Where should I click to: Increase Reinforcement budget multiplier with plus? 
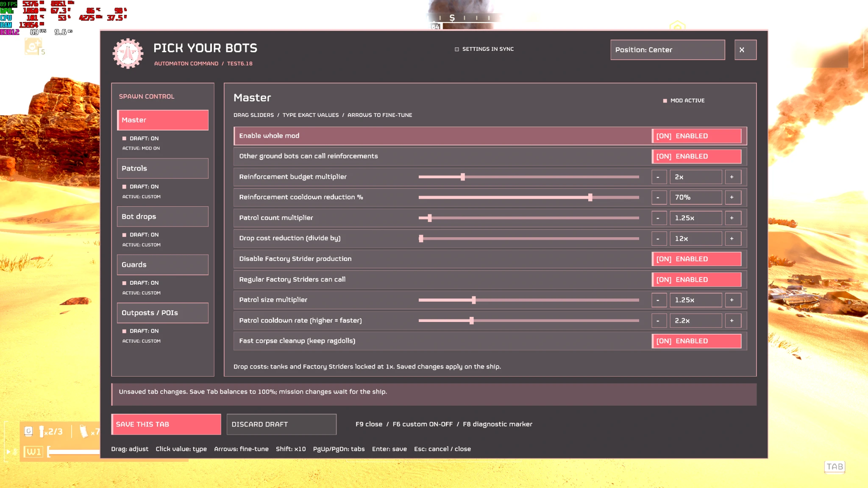point(732,177)
